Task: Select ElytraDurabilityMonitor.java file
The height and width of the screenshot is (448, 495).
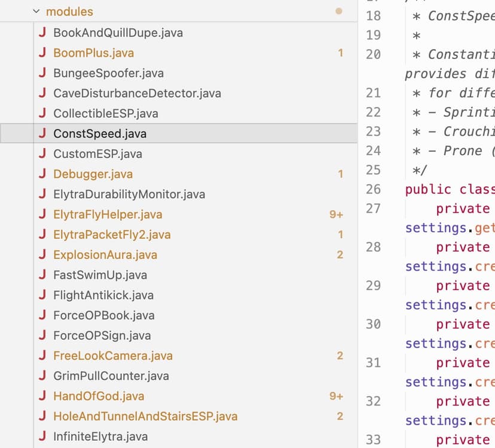Action: pyautogui.click(x=129, y=195)
